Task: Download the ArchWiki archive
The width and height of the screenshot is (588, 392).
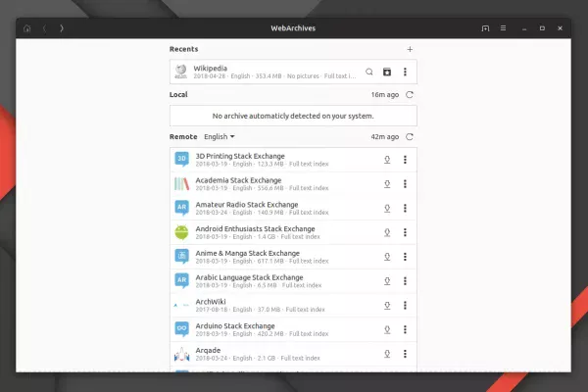Action: point(387,306)
